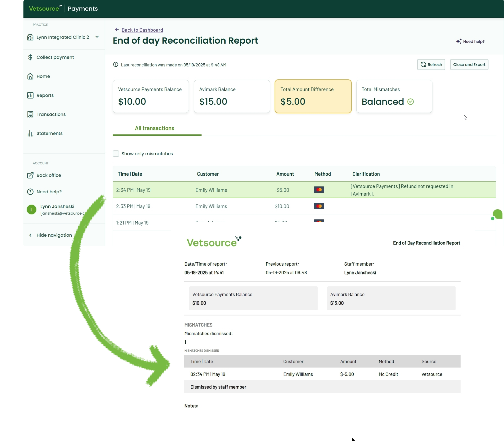Click the -$5.00 amount cell
Screen dimensions: 504x441
click(x=282, y=190)
